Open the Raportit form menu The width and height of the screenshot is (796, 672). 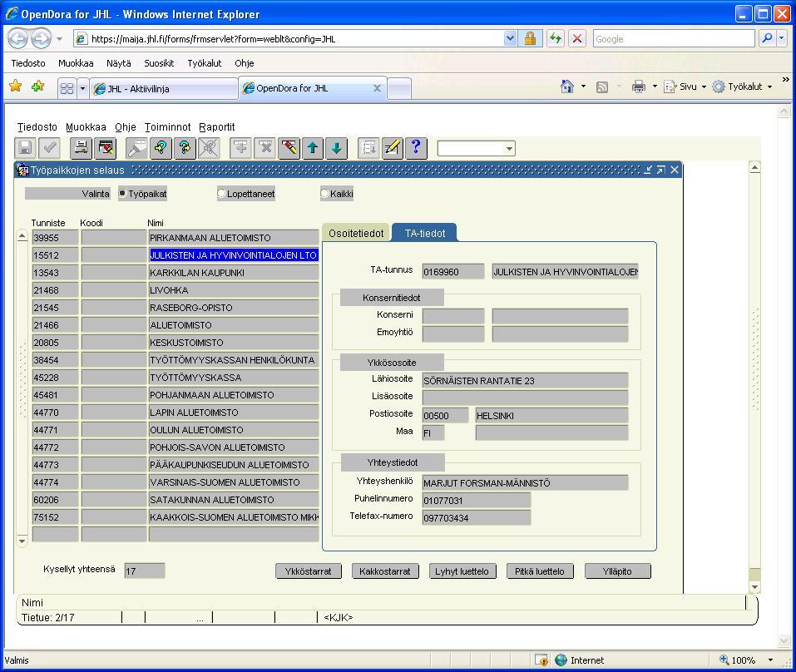point(217,127)
